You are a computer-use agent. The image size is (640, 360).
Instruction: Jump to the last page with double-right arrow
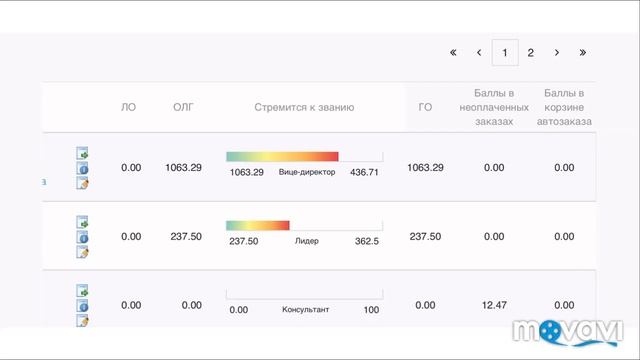pyautogui.click(x=583, y=53)
